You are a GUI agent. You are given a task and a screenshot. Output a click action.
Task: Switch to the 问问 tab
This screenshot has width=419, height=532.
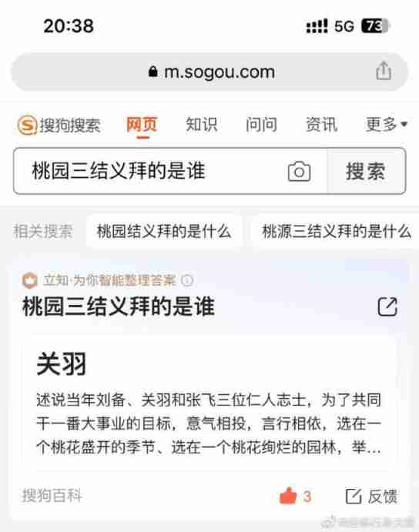pyautogui.click(x=261, y=124)
